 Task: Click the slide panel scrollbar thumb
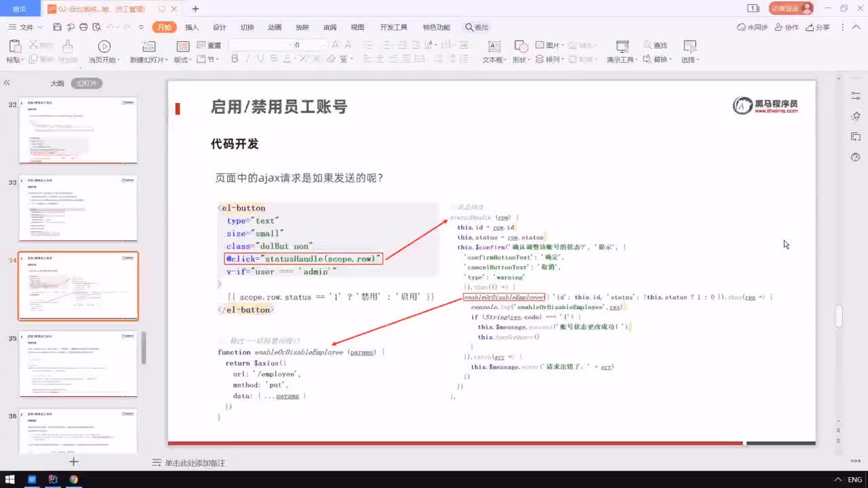pos(144,348)
